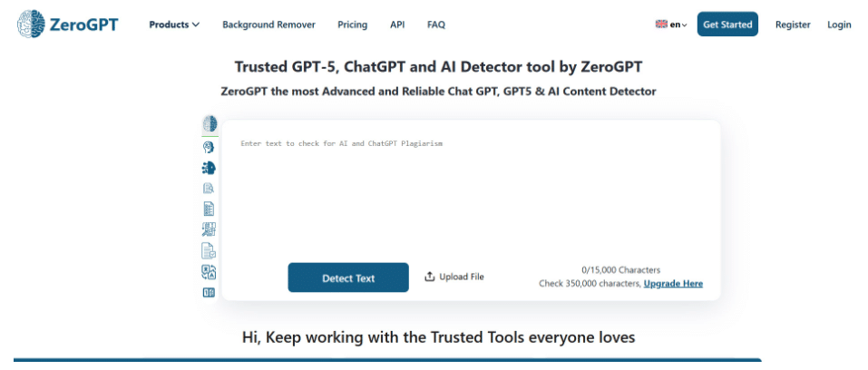This screenshot has height=370, width=868.
Task: Open the grid blocks sidebar tool
Action: pyautogui.click(x=209, y=229)
